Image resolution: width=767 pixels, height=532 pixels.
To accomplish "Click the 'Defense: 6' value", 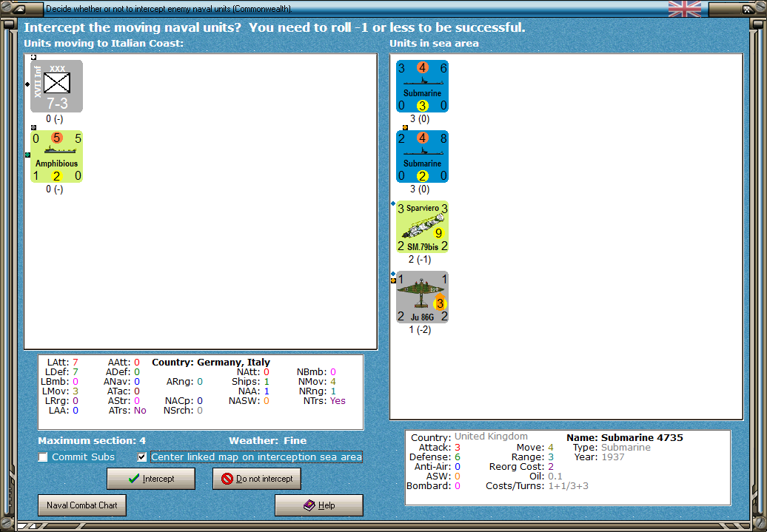I will click(435, 457).
